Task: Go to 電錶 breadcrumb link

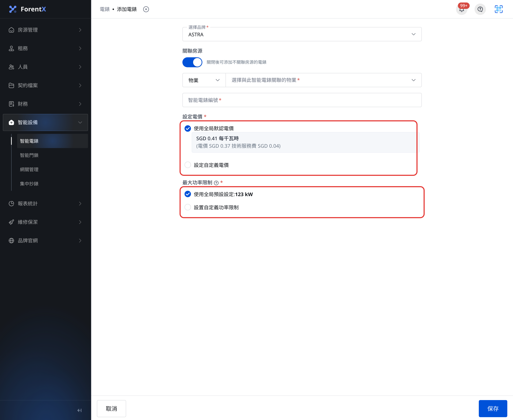Action: (105, 9)
